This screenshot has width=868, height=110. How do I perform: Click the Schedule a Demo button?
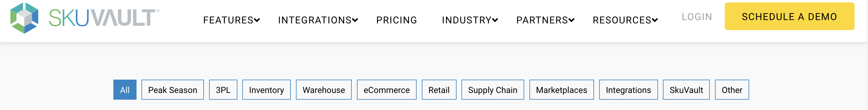tap(789, 16)
